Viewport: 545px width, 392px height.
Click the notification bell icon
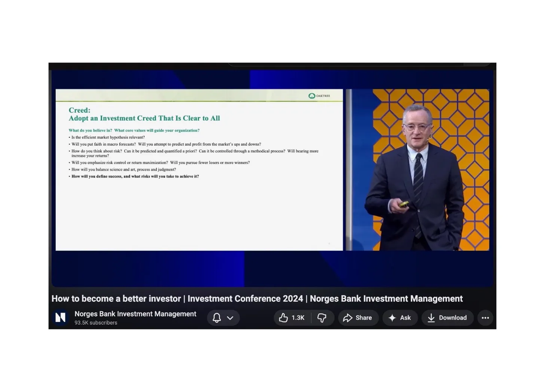[x=216, y=318]
